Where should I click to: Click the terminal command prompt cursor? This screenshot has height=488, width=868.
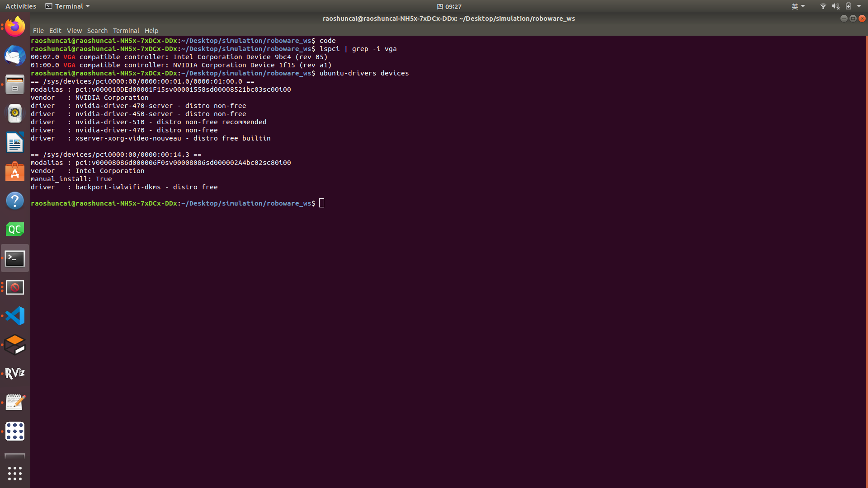coord(321,203)
